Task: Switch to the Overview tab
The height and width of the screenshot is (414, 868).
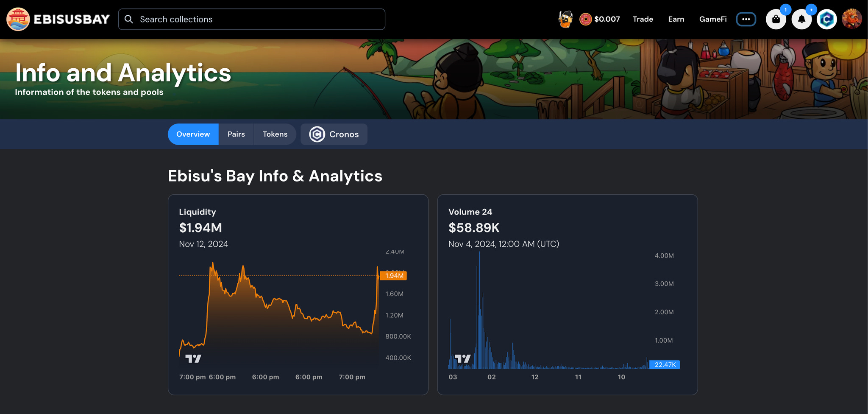Action: click(193, 134)
